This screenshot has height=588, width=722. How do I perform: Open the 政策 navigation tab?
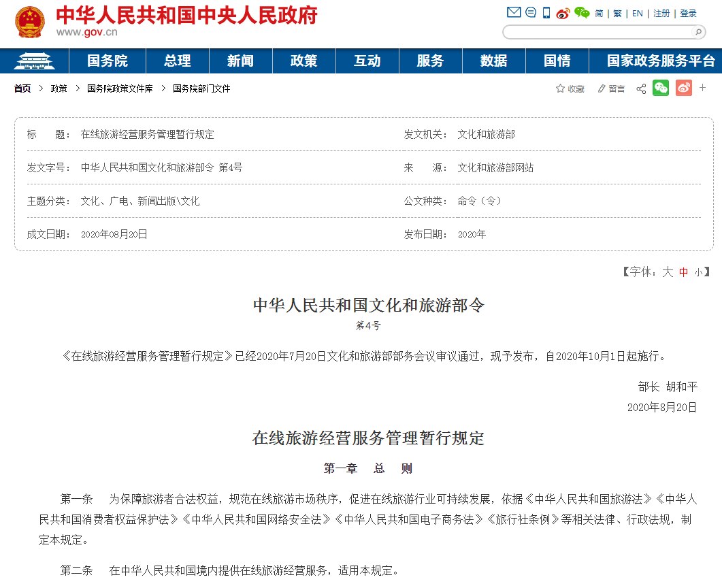coord(303,61)
